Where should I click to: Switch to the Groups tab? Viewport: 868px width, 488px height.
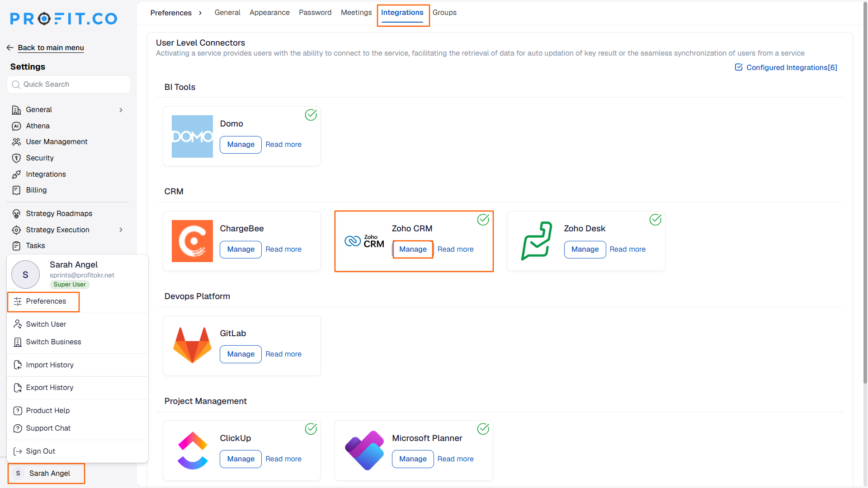pyautogui.click(x=444, y=13)
